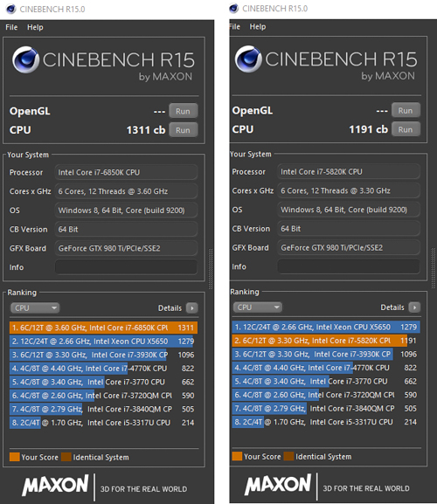437x504 pixels.
Task: Click the OS field in left window
Action: tap(126, 211)
